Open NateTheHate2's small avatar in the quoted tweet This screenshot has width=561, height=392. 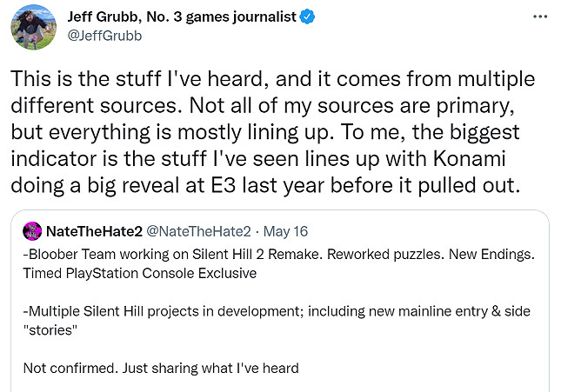[34, 232]
